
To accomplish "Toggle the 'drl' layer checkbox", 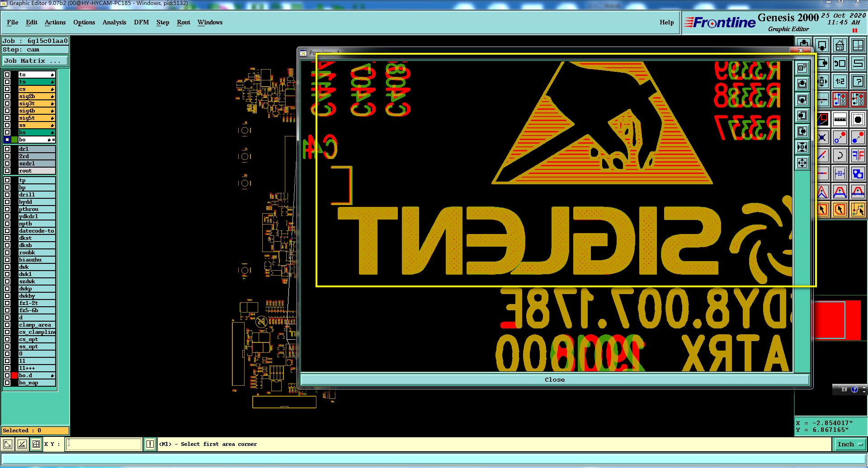I will [7, 149].
